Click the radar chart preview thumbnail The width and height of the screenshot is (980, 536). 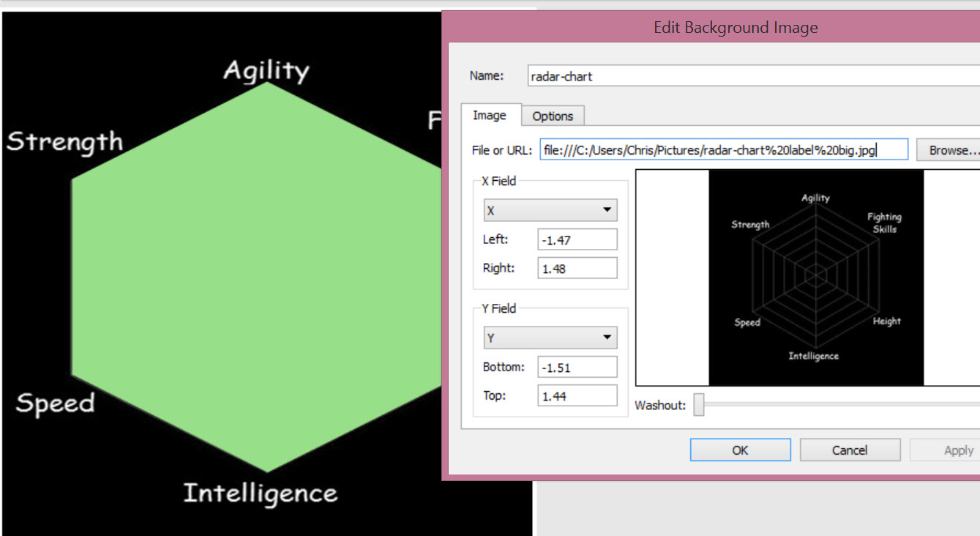(x=815, y=278)
